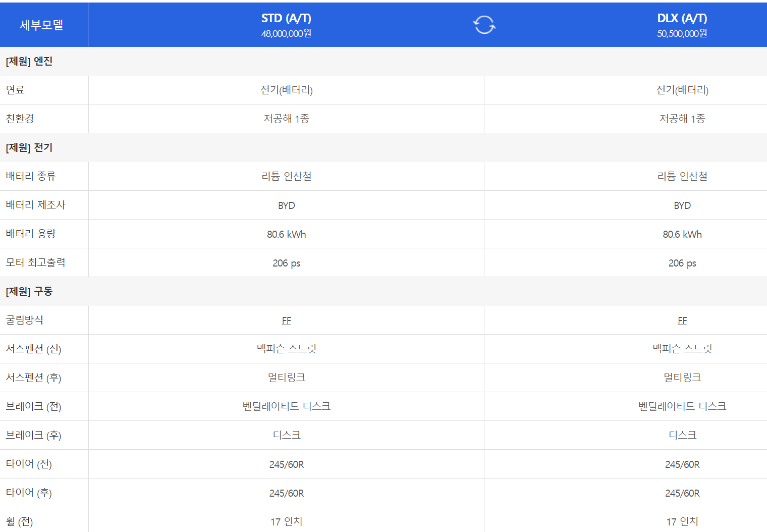Click 디스크 rear brake value in DLX column
Viewport: 767px width, 532px height.
(682, 435)
